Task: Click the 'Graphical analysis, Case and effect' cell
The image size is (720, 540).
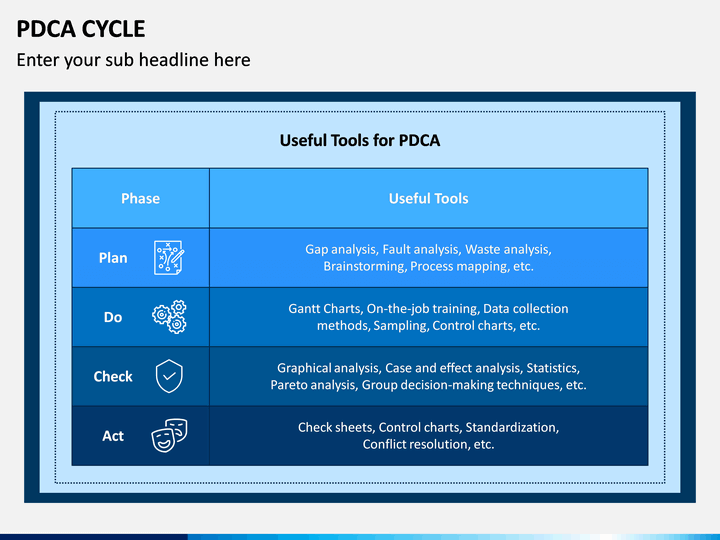Action: point(428,376)
